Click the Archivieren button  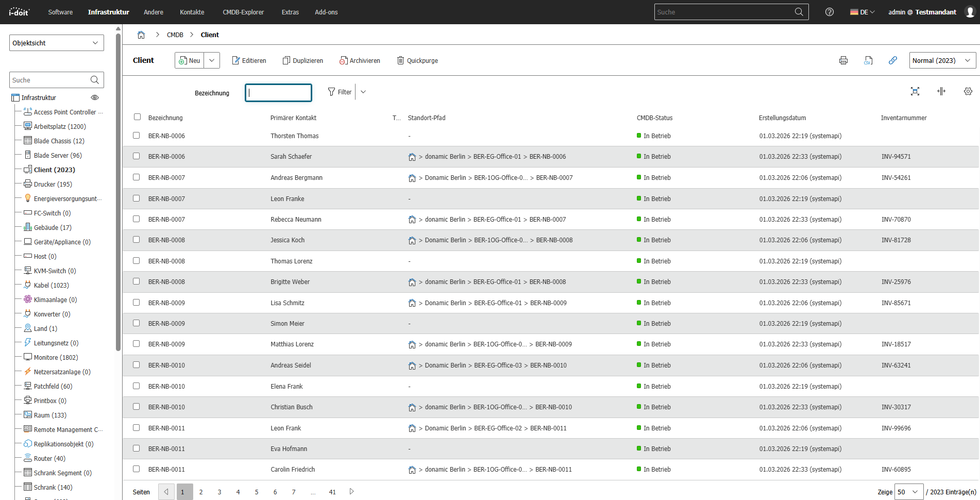360,60
